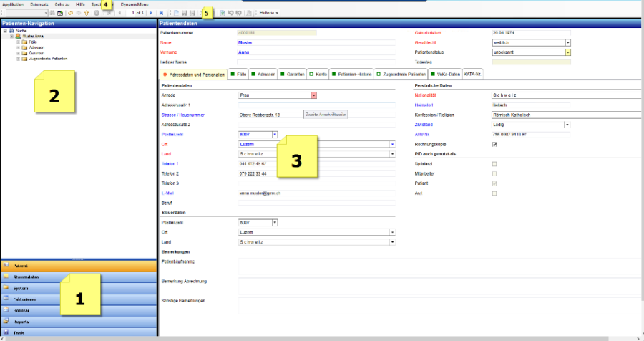
Task: Open the Zivilstand dropdown
Action: click(x=567, y=124)
